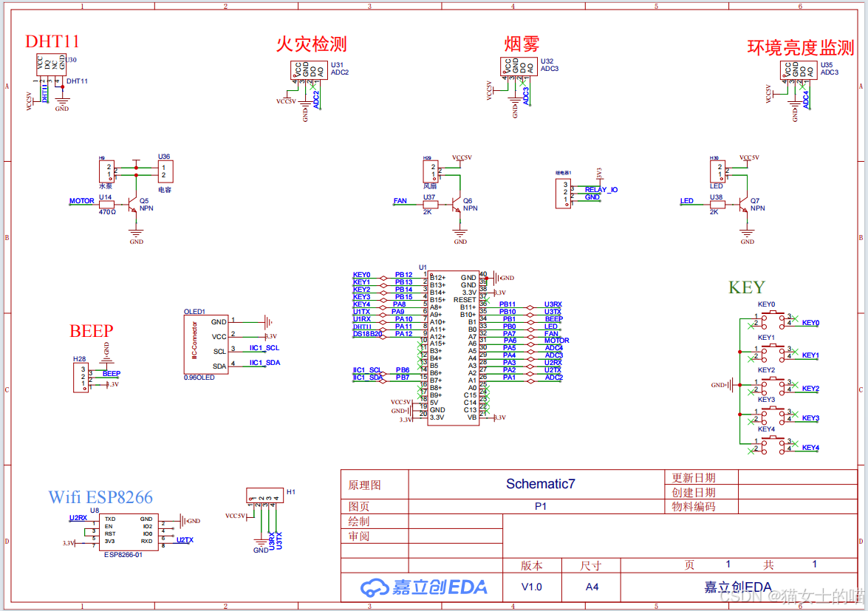Select light sensor component U35
Image resolution: width=868 pixels, height=611 pixels.
pos(799,70)
